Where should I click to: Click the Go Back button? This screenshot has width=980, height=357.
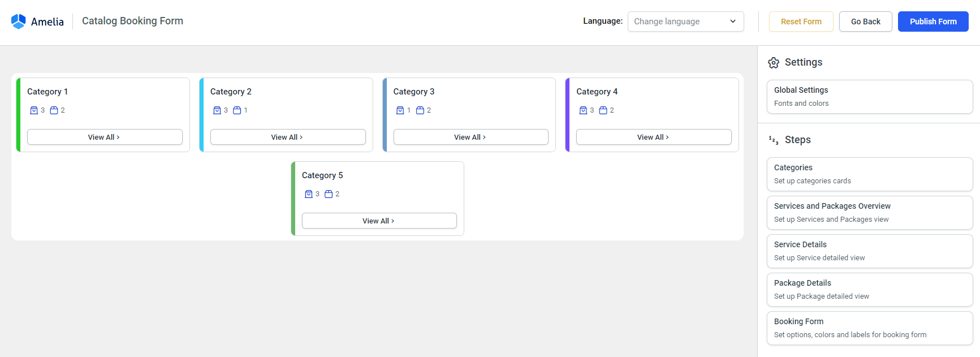point(865,21)
